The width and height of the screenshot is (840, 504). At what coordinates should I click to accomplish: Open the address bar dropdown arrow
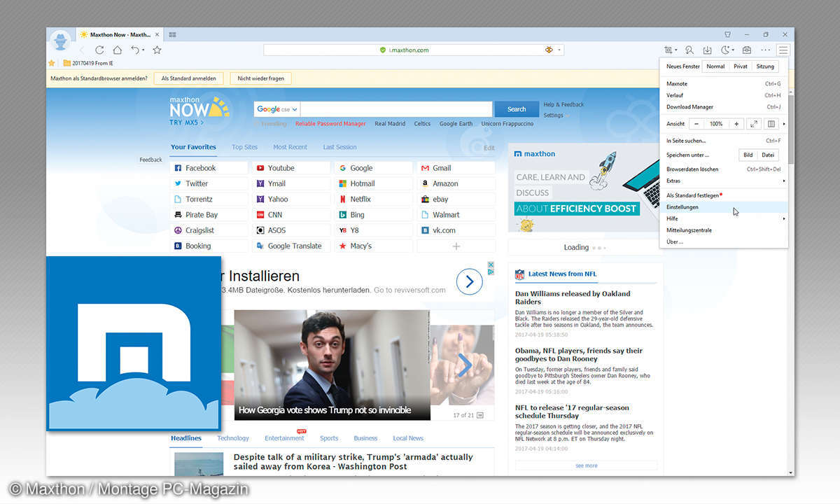[x=560, y=50]
